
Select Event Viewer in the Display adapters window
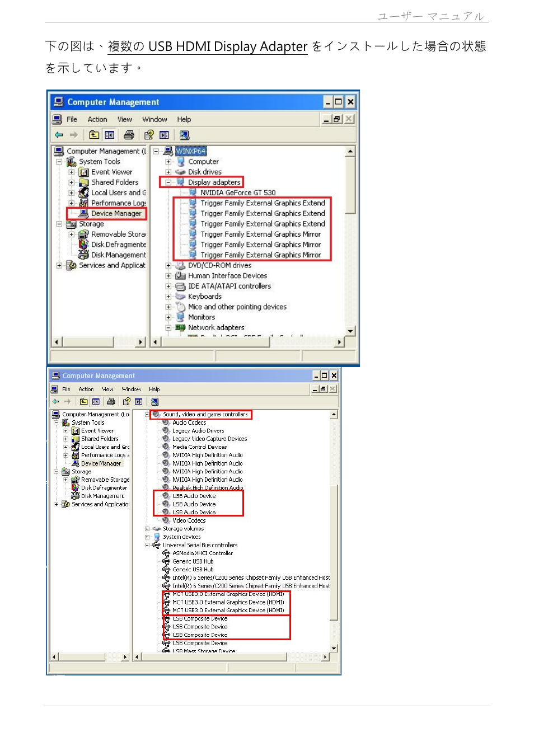coord(112,172)
